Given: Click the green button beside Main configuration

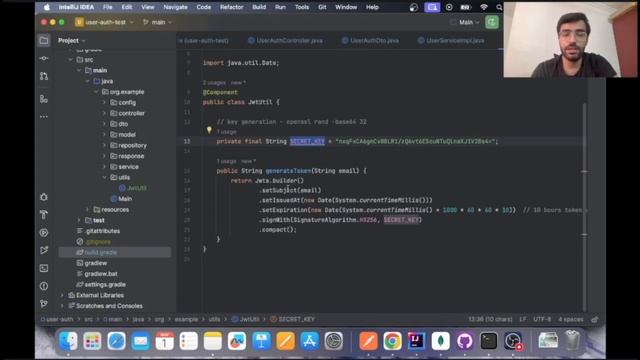Looking at the screenshot, I should click(492, 22).
